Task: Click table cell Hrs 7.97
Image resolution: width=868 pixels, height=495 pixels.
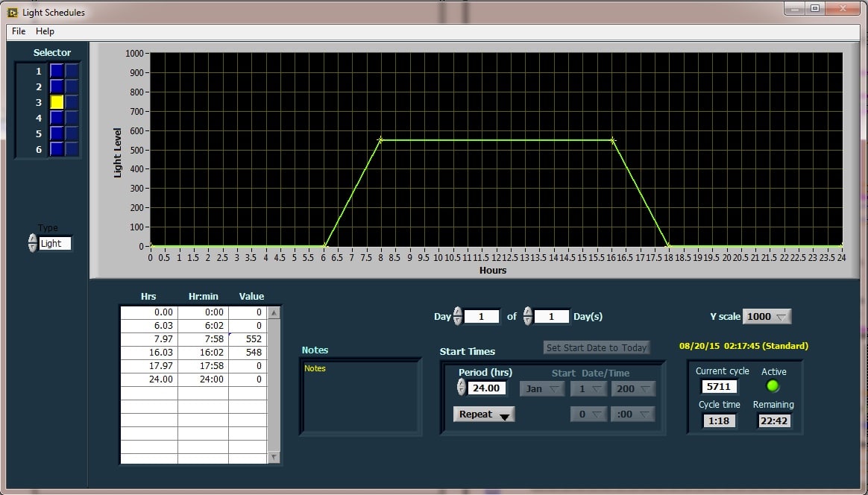Action: pyautogui.click(x=149, y=339)
